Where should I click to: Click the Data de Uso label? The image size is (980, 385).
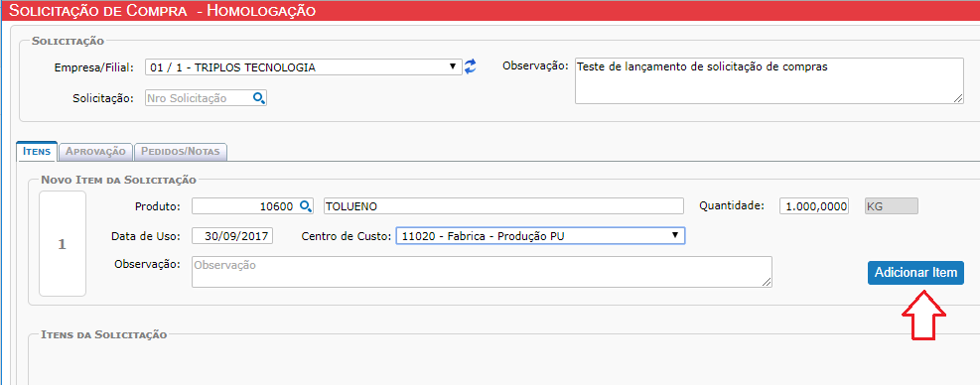point(146,236)
